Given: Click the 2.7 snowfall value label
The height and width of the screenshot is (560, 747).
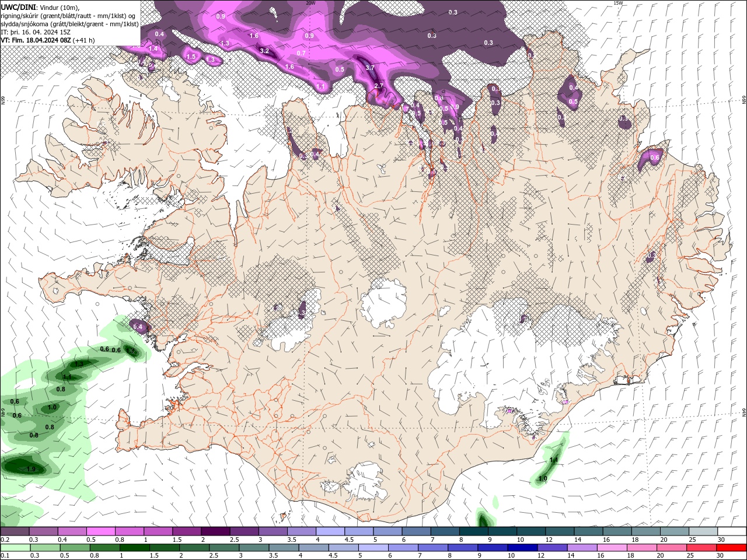Looking at the screenshot, I should [x=379, y=86].
